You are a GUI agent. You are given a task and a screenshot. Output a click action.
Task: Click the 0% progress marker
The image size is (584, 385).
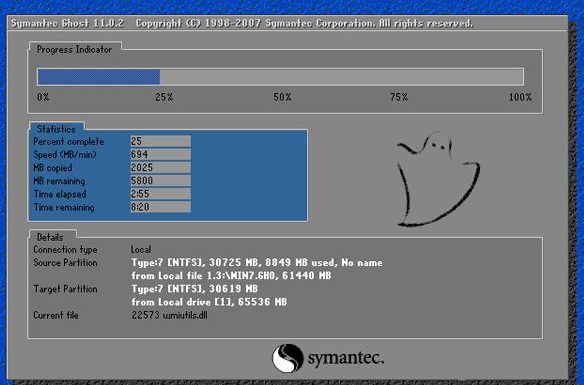tap(43, 97)
